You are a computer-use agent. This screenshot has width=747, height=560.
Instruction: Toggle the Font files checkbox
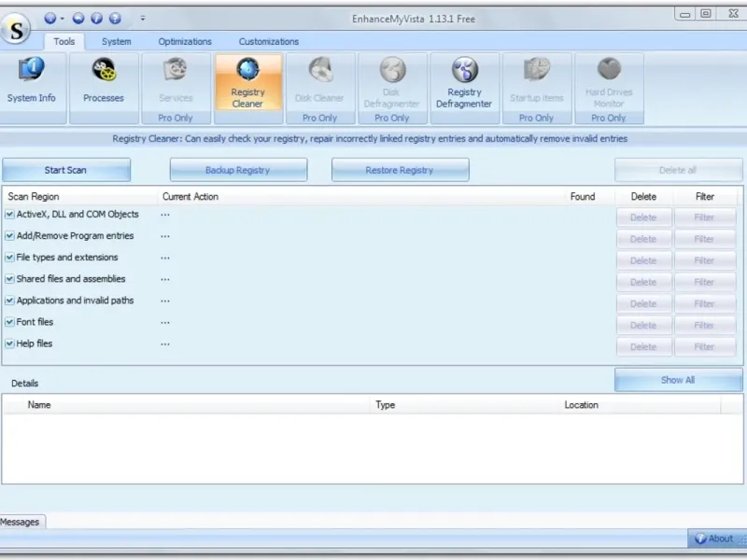point(9,322)
